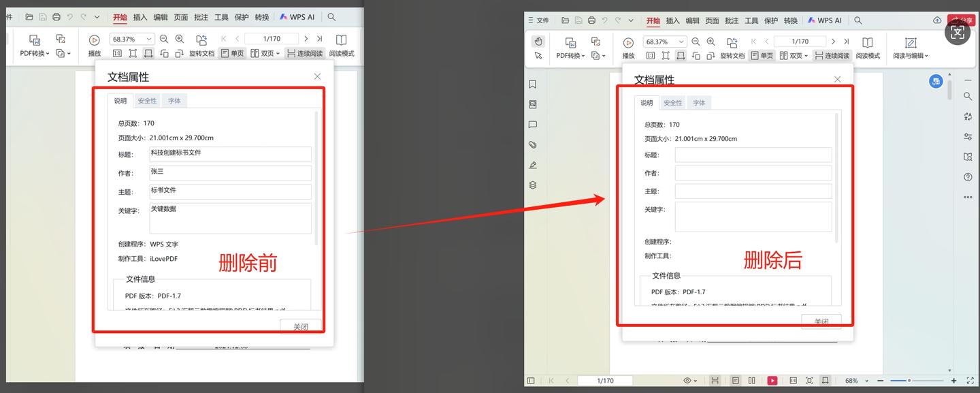Open attachments paperclip in right window sidebar
The height and width of the screenshot is (393, 980).
[x=533, y=144]
